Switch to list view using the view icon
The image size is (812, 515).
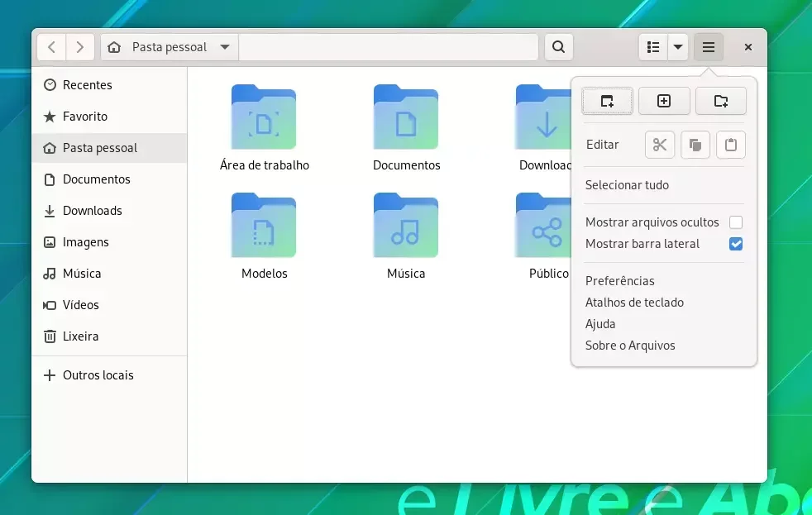pos(653,47)
